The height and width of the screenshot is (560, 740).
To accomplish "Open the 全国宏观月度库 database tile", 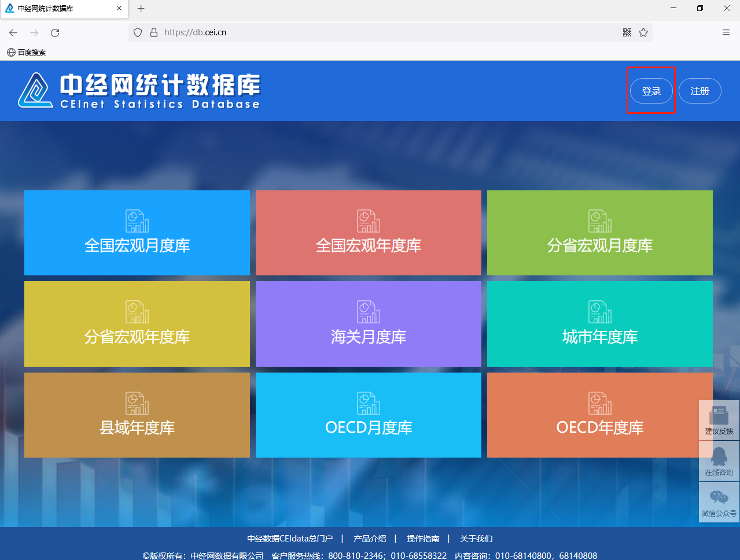I will tap(137, 233).
